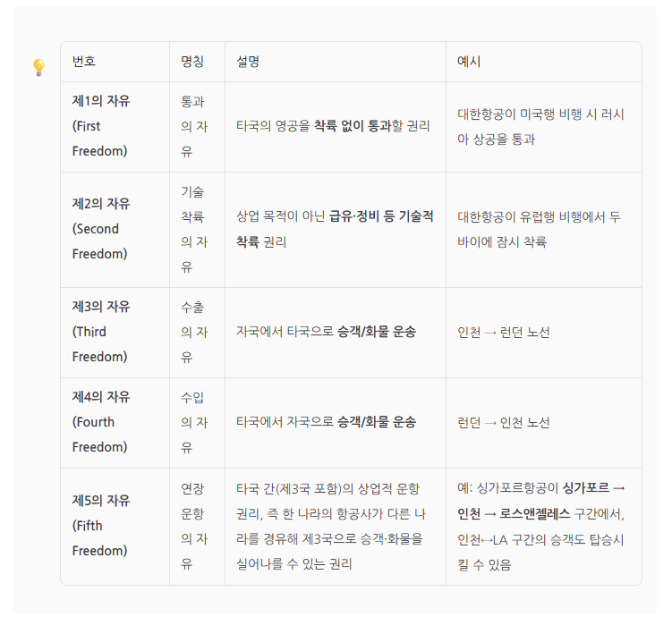The image size is (672, 617).
Task: Select the 제5의 자유 (Fifth Freedom) cell
Action: tap(101, 526)
